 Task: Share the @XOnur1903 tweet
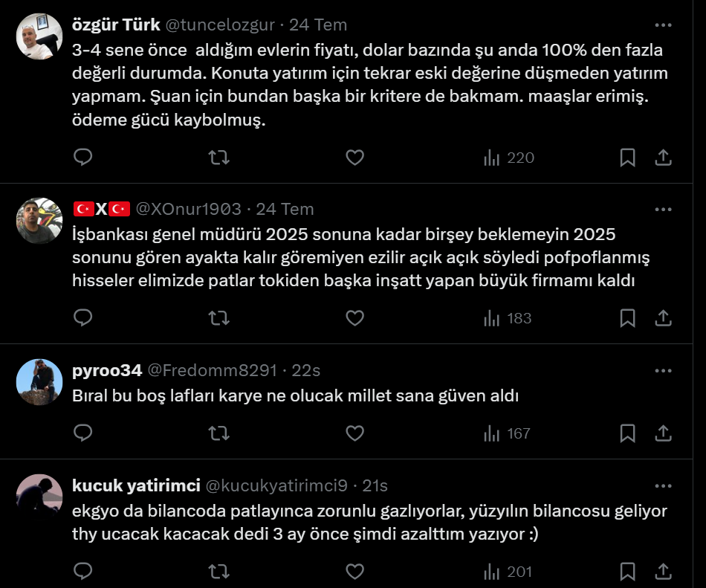click(663, 318)
